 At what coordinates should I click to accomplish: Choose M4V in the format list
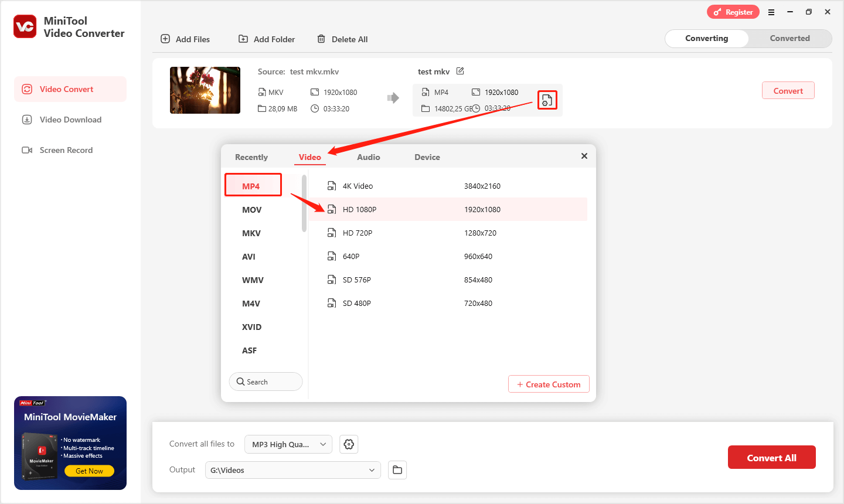click(251, 304)
